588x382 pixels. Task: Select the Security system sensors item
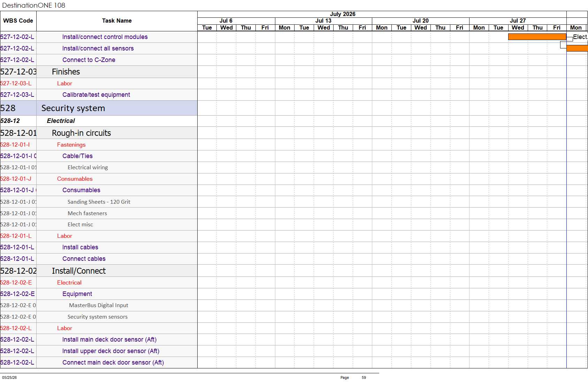point(98,317)
